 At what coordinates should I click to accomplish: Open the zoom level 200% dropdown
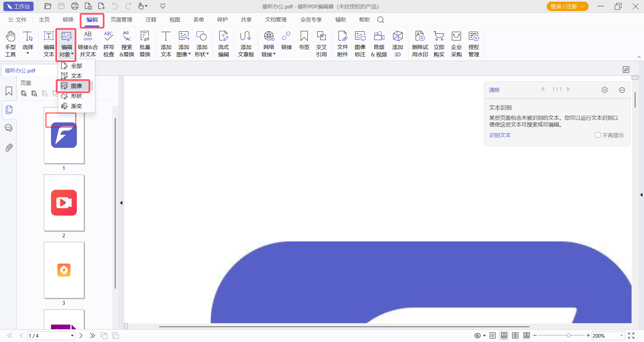pyautogui.click(x=621, y=336)
